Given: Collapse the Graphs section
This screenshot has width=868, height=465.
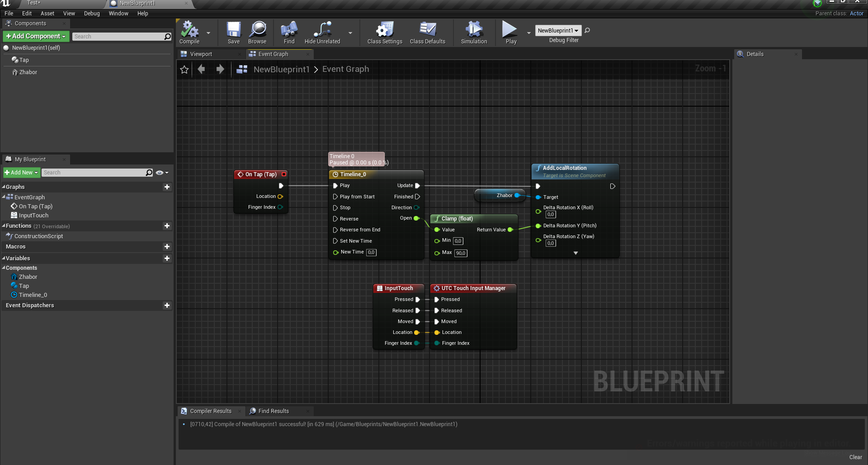Looking at the screenshot, I should [4, 187].
